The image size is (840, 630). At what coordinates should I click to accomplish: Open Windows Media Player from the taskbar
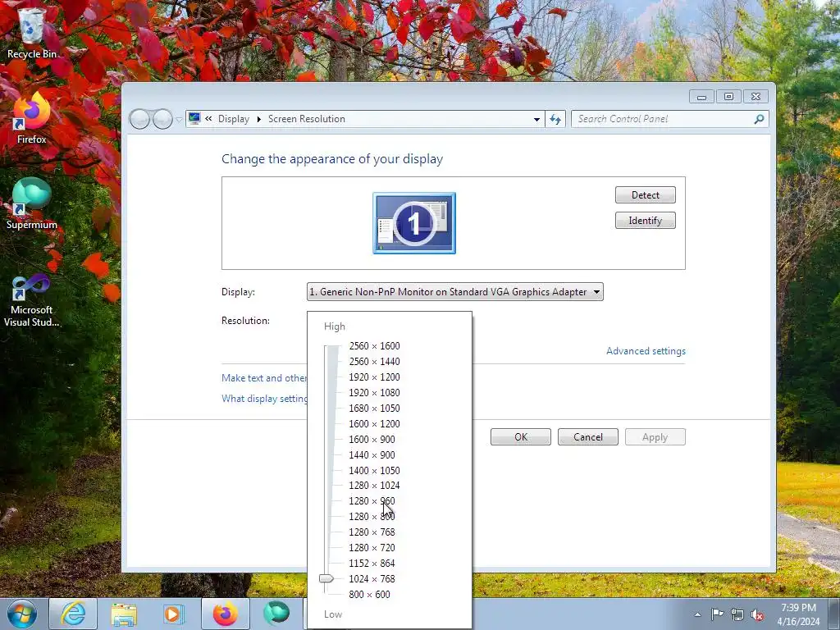coord(173,614)
